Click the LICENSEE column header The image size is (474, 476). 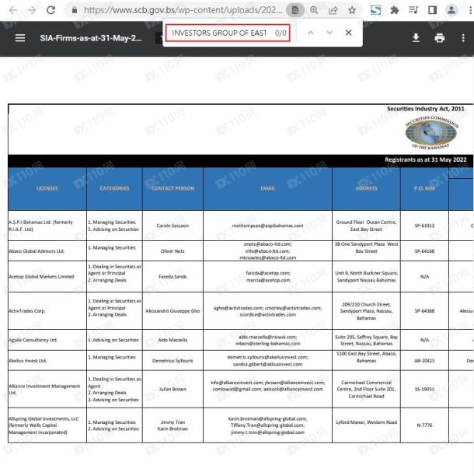(x=47, y=188)
